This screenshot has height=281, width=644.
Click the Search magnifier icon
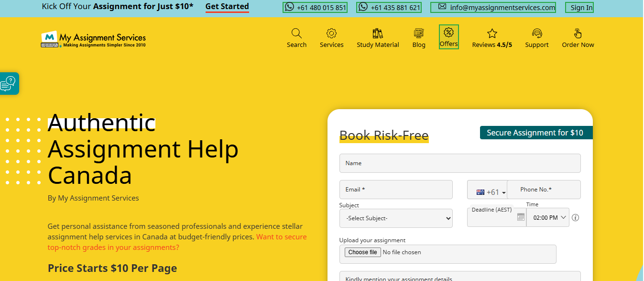[x=296, y=34]
